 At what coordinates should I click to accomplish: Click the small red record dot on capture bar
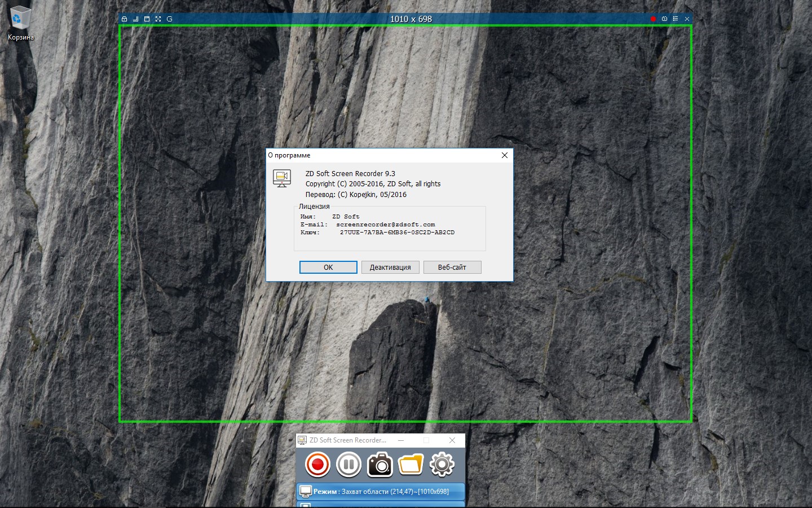click(653, 19)
